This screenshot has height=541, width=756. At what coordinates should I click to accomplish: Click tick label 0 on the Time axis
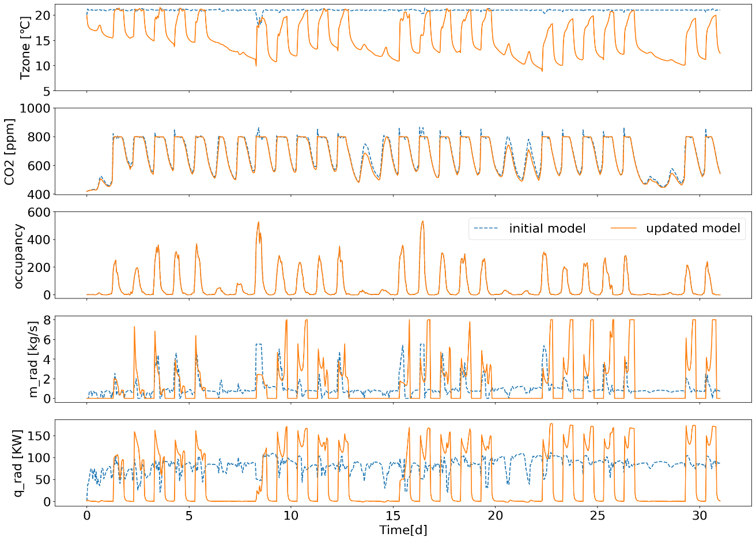pyautogui.click(x=87, y=516)
